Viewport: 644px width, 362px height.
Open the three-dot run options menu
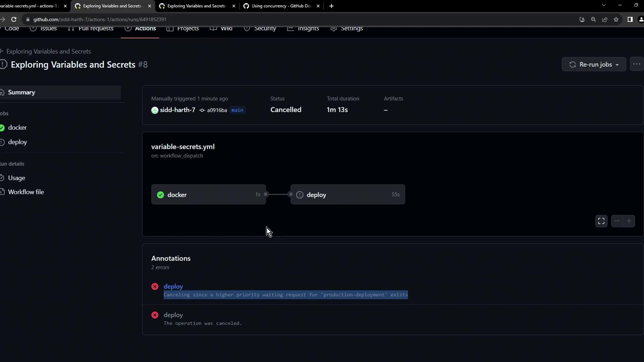point(636,64)
